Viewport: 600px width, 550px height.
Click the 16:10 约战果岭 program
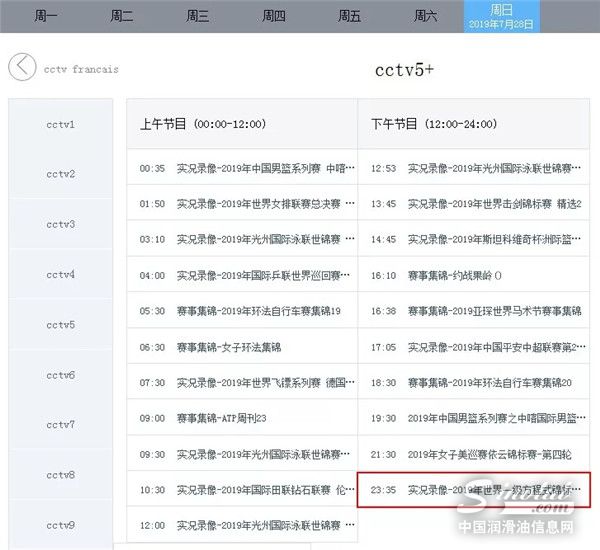coord(474,275)
